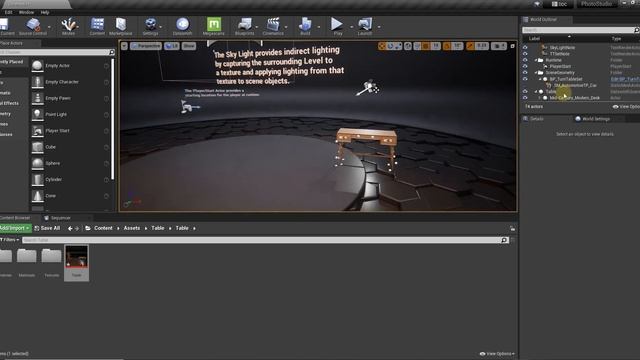This screenshot has height=360, width=640.
Task: Select the translate gizmo tool in viewport
Action: point(382,46)
